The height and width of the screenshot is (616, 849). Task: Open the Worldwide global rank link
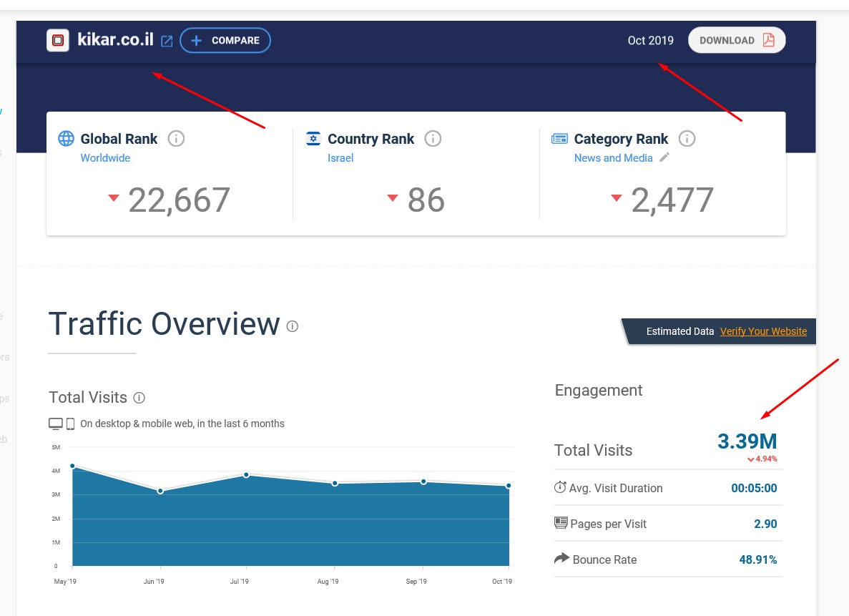105,158
